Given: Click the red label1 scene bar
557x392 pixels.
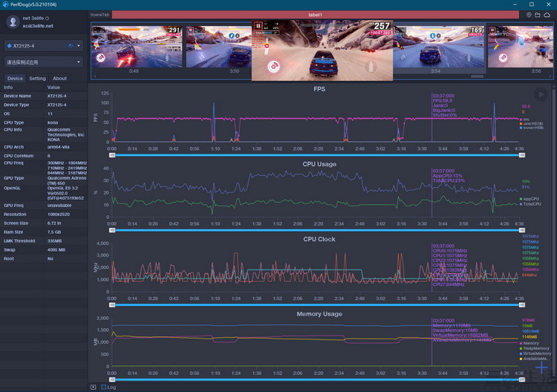Looking at the screenshot, I should (315, 14).
